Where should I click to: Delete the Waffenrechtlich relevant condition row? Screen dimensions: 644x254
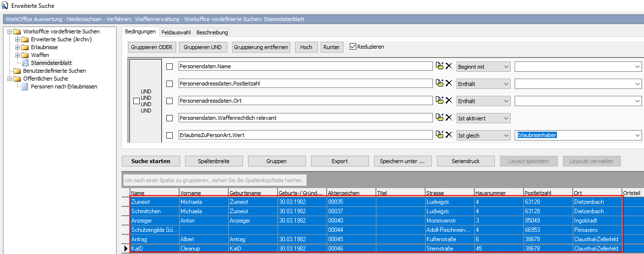click(449, 118)
